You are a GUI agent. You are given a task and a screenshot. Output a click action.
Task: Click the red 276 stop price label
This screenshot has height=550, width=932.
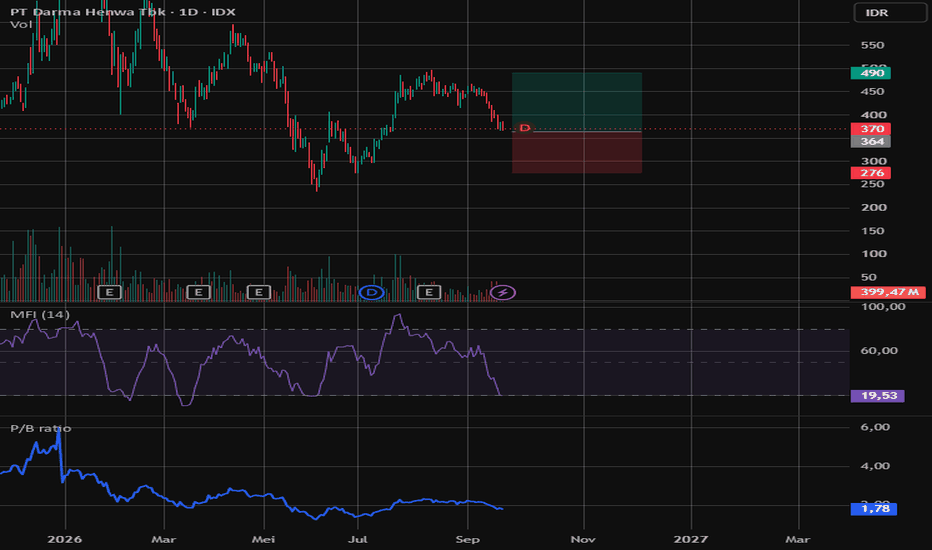point(871,172)
